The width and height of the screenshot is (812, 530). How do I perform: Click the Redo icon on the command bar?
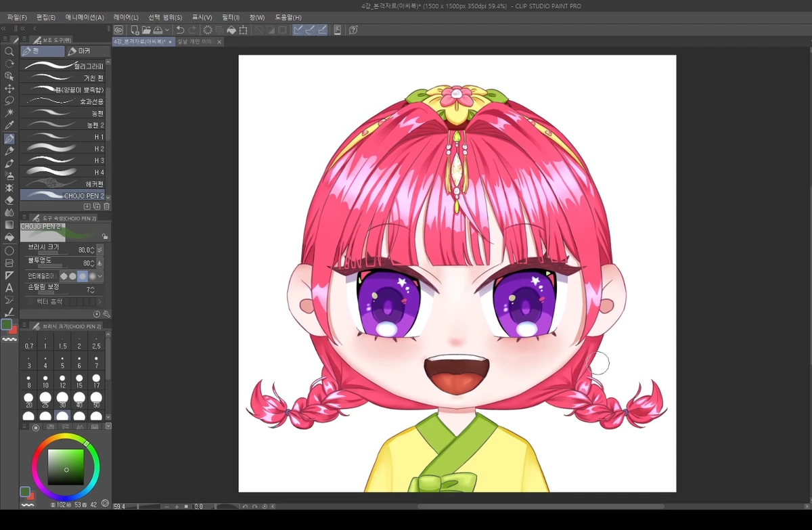(x=192, y=30)
